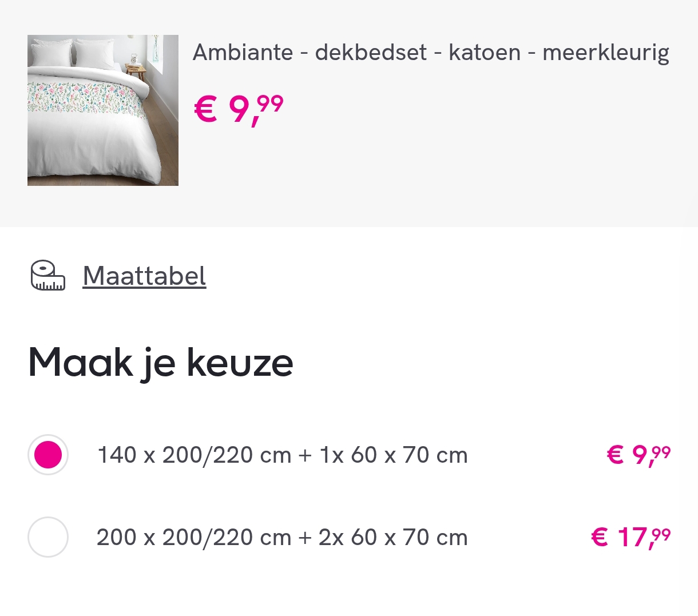Click the 200 x 200/220 cm size label text
Image resolution: width=698 pixels, height=616 pixels.
click(282, 537)
